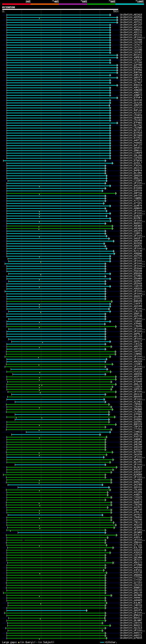Select hit label UniRef100_Q9LUQ6

coord(131,156)
